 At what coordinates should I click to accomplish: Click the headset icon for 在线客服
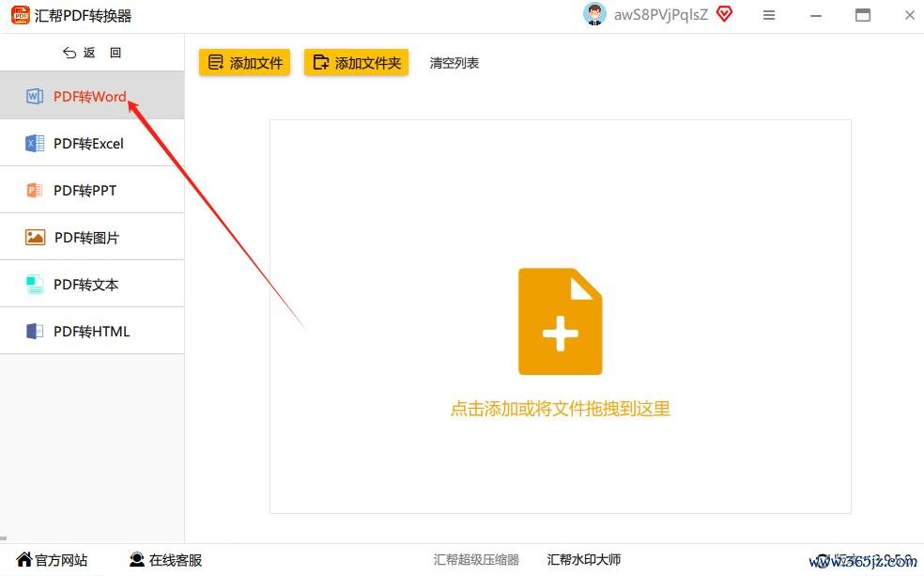point(137,559)
